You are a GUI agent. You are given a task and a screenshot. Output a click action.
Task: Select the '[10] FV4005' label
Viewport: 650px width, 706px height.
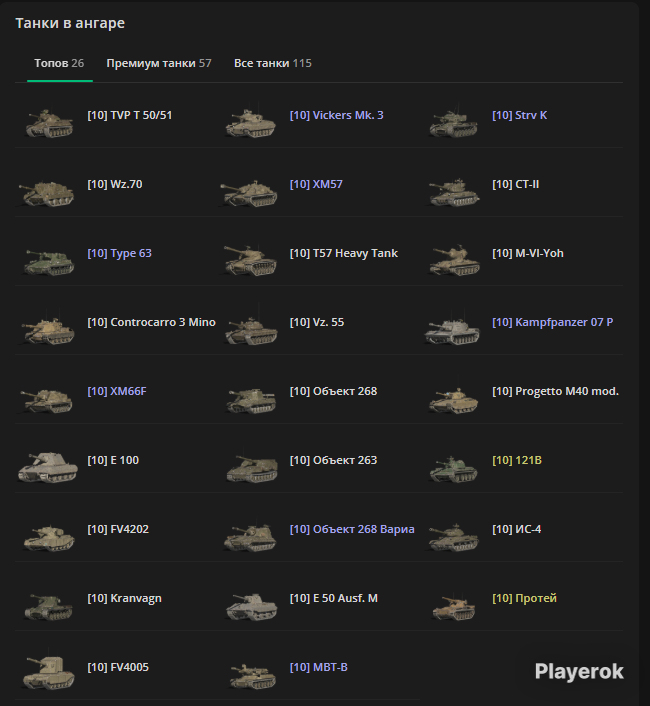118,667
